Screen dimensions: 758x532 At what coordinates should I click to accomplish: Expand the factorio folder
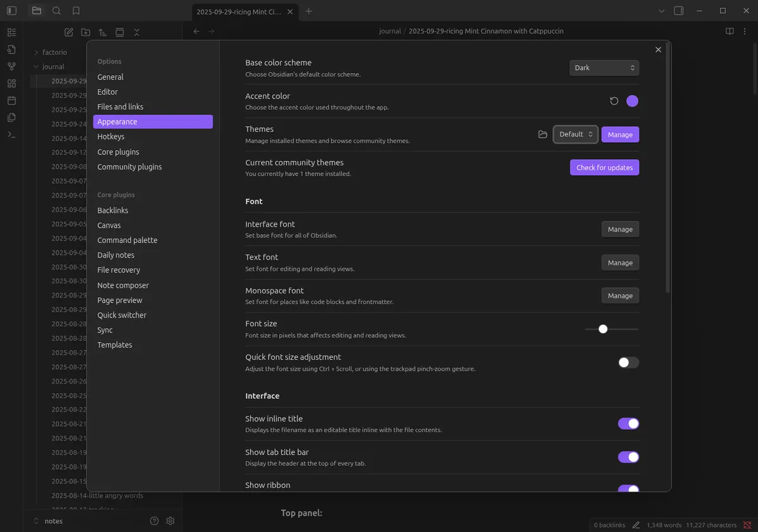coord(54,52)
